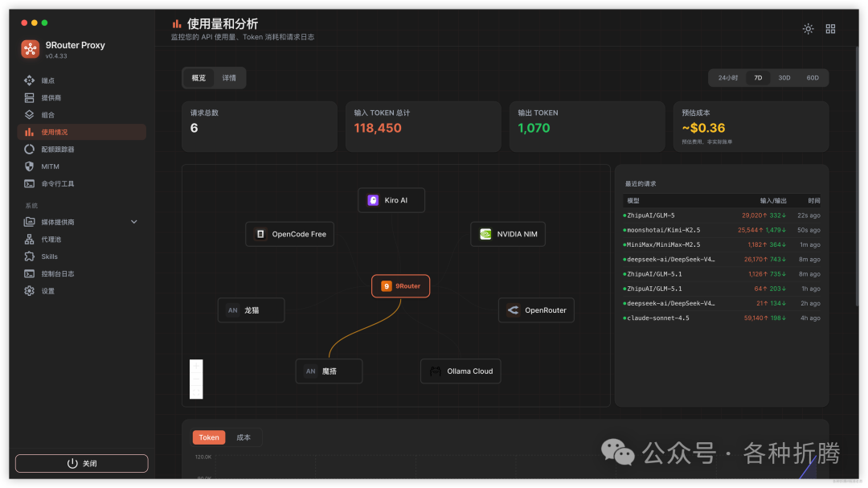Open the 配额跟踪器 quota tracker icon
This screenshot has width=868, height=488.
click(x=30, y=149)
